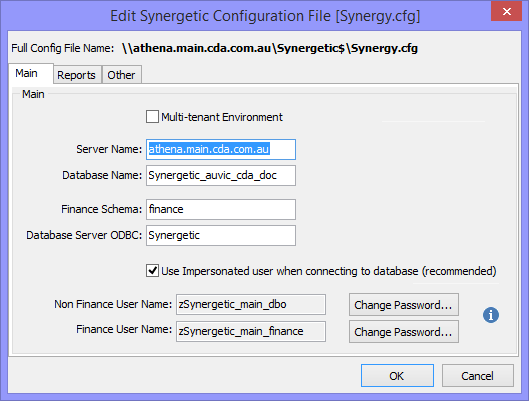
Task: Click the Database Name label
Action: click(x=102, y=175)
